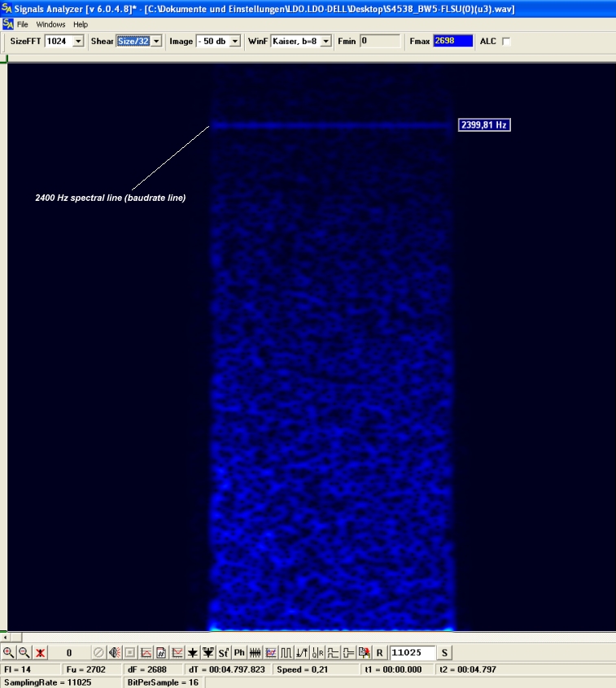Click the 11025 sample rate field
The image size is (616, 688).
click(x=412, y=652)
